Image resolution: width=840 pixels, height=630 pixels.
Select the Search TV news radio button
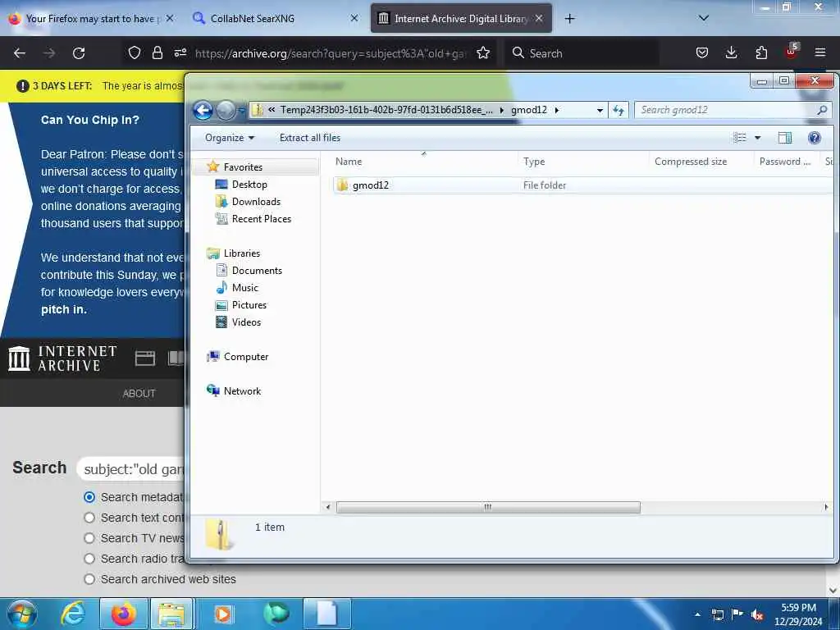tap(89, 538)
